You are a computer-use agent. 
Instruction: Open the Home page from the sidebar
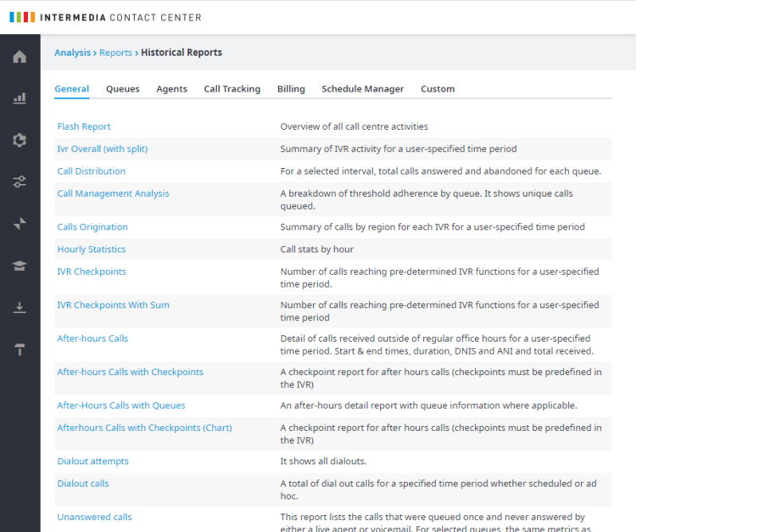(19, 57)
